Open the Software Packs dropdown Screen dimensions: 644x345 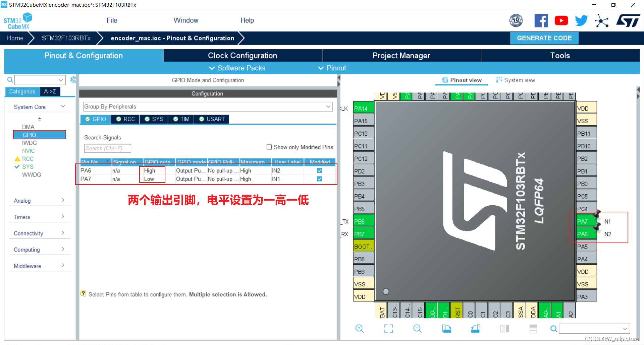[237, 68]
